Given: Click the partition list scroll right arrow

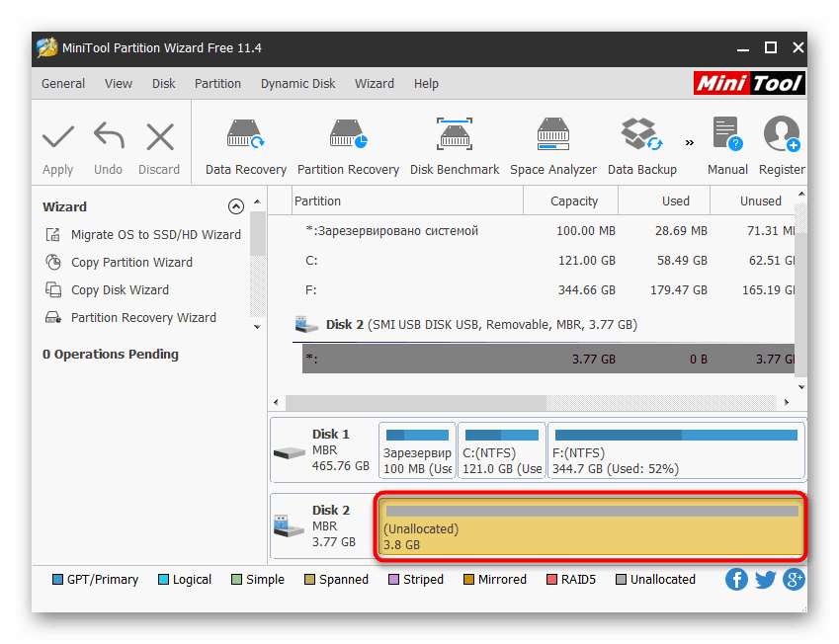Looking at the screenshot, I should (x=786, y=402).
